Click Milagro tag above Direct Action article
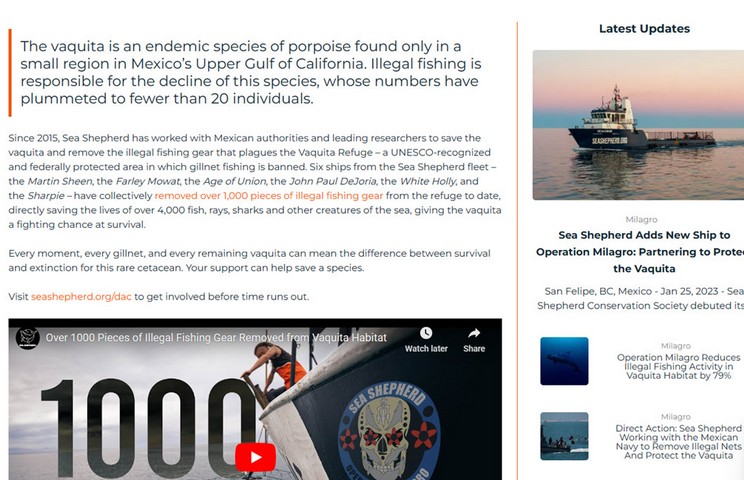This screenshot has height=480, width=744. point(676,417)
